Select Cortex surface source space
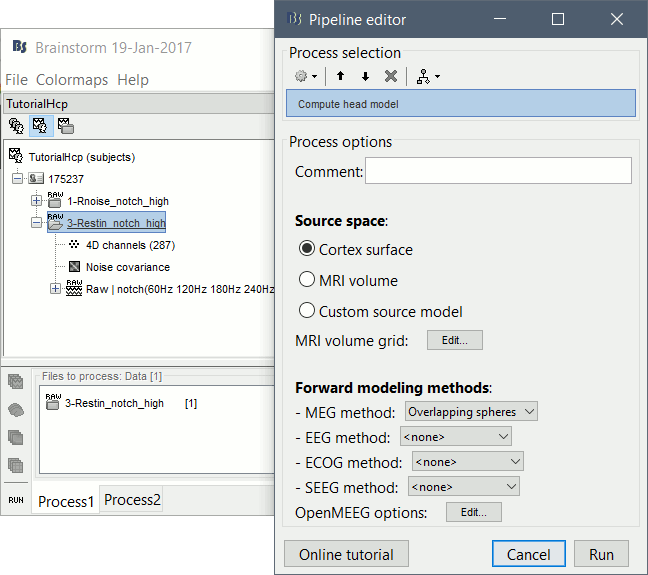This screenshot has height=575, width=648. click(307, 249)
